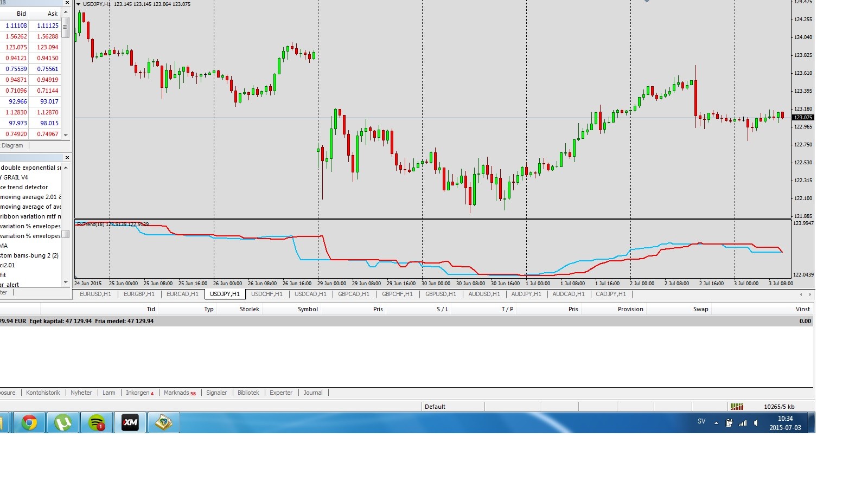Show hidden tray icons arrow
Screen dimensions: 868x488
point(716,423)
